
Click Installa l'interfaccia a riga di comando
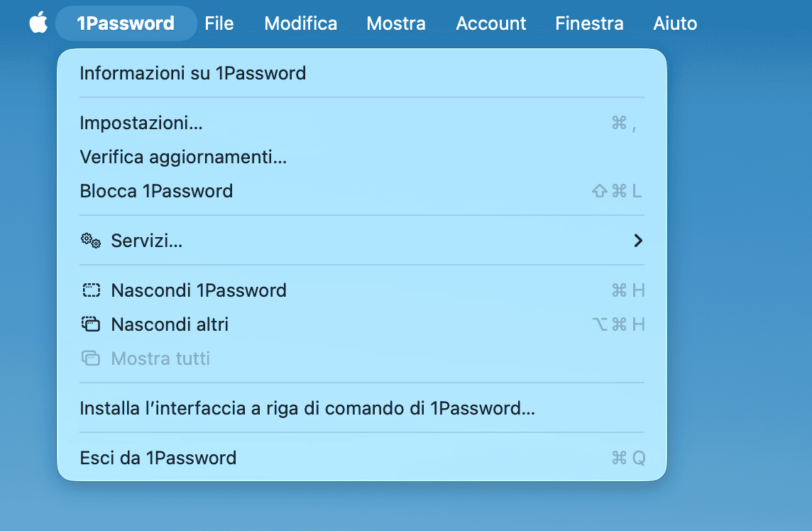coord(307,407)
